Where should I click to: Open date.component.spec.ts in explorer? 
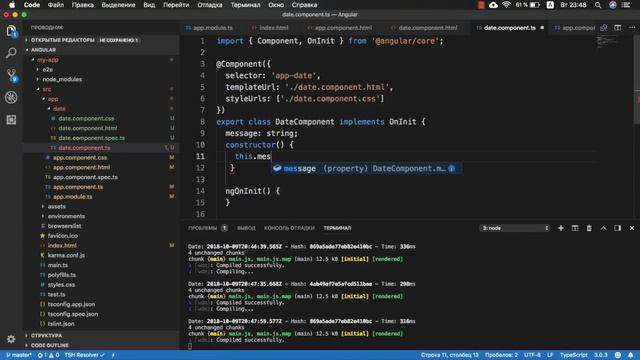coord(91,138)
